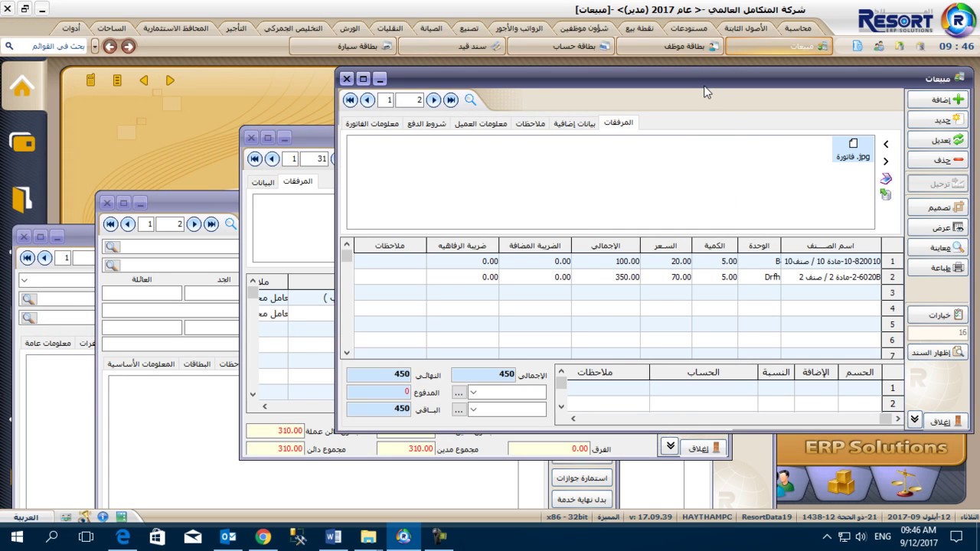Open the Windows Start menu
The image size is (980, 551).
pos(17,536)
